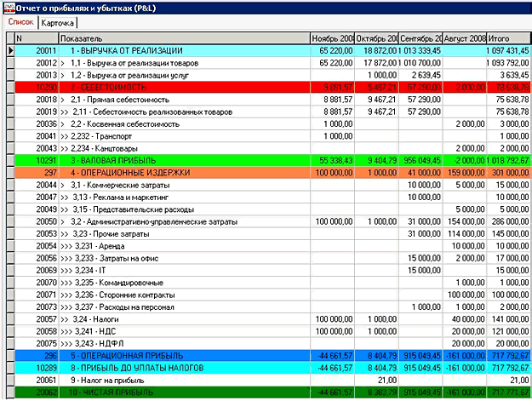This screenshot has height=401, width=532.
Task: Select 3,241 - НДС row
Action: point(272,331)
